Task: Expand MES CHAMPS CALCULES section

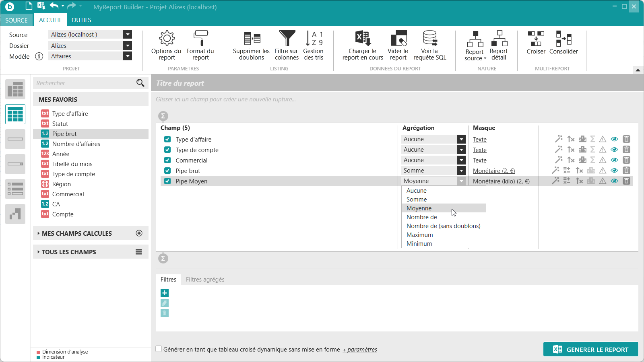Action: click(76, 233)
